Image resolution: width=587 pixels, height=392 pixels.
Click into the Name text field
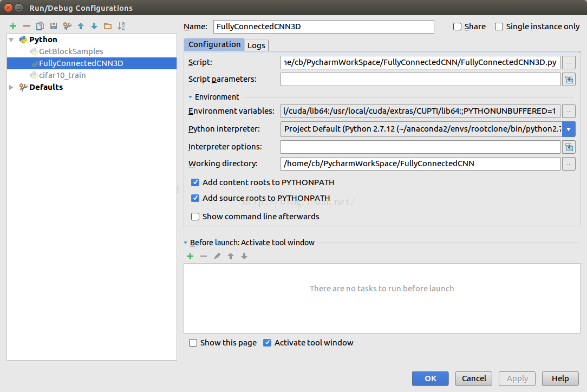(324, 27)
